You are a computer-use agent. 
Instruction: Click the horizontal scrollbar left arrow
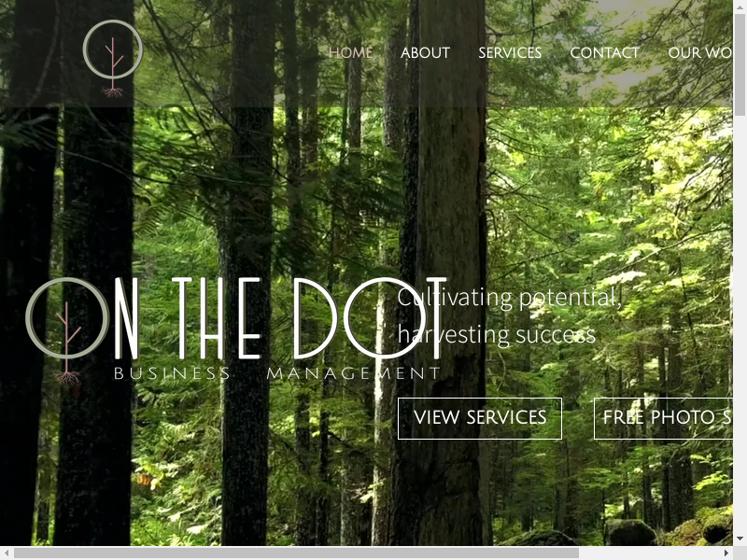coord(7,553)
